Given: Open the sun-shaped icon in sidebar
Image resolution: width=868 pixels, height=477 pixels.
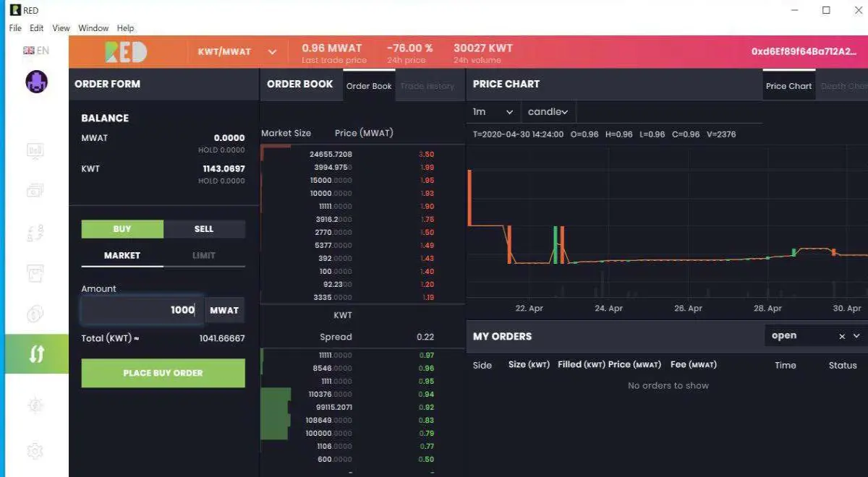Looking at the screenshot, I should pyautogui.click(x=35, y=405).
